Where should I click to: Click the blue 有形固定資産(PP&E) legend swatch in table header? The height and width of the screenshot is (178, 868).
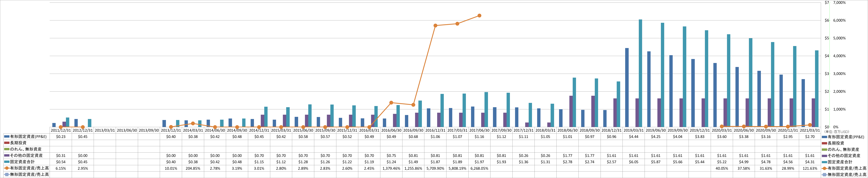tap(7, 137)
